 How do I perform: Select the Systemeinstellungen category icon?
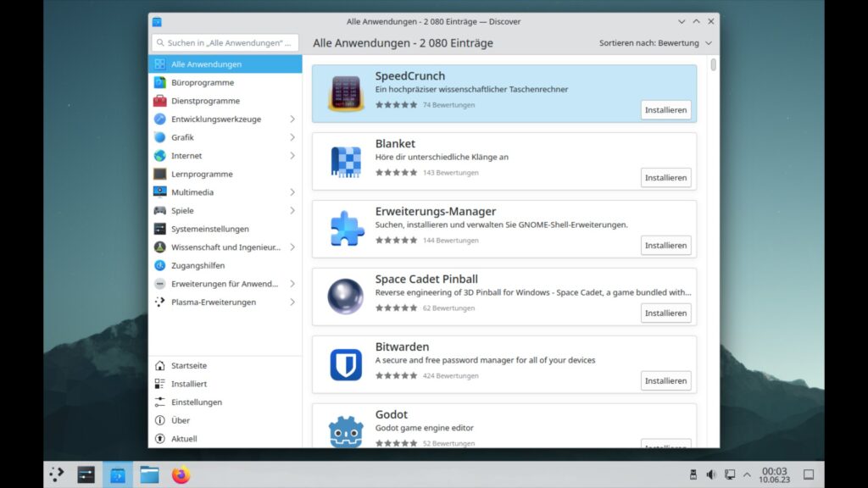[x=160, y=229]
